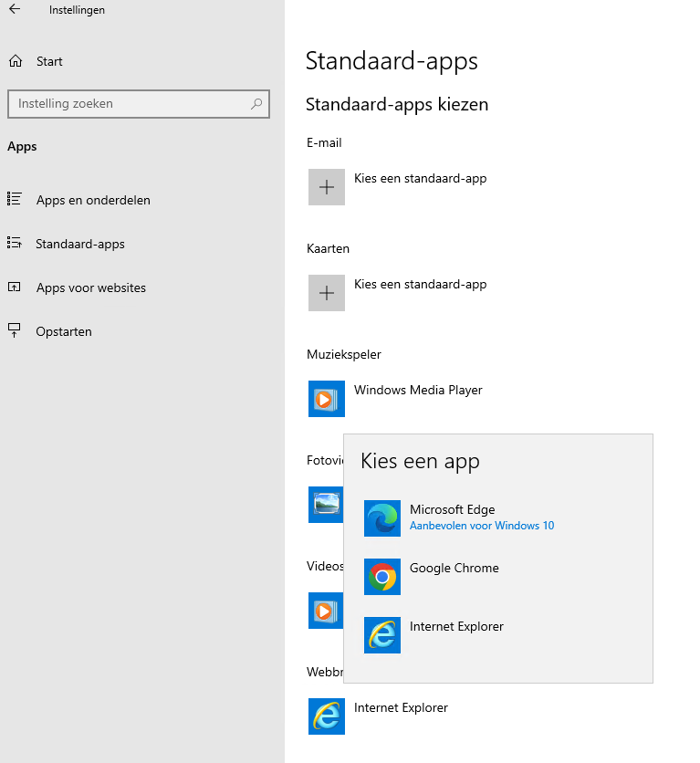Click the Kies een app popup title

point(421,461)
